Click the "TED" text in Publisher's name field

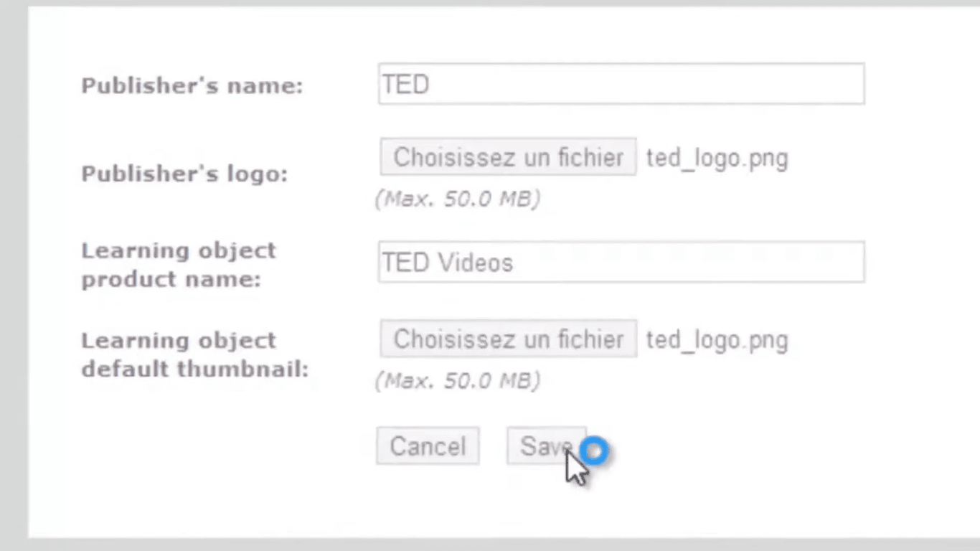(405, 85)
